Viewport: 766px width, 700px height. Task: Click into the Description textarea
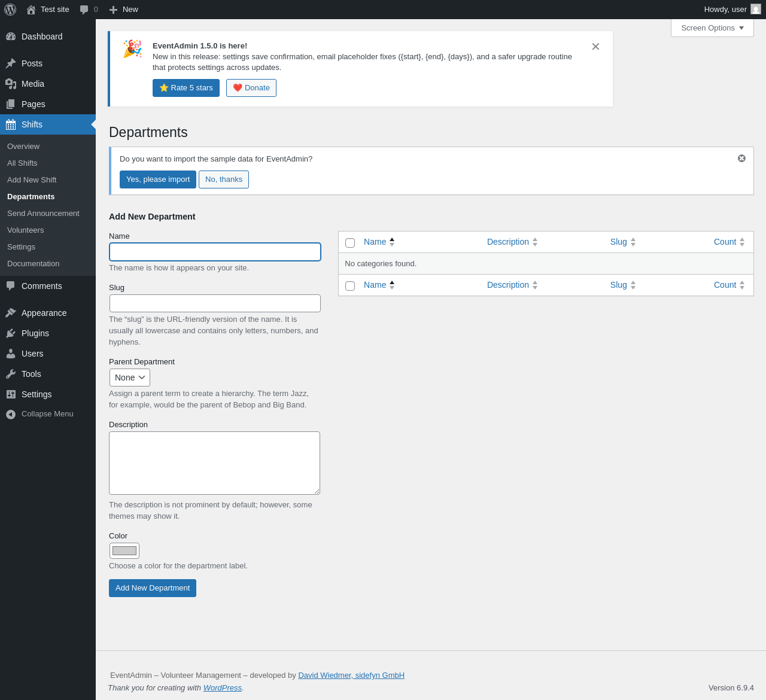214,463
